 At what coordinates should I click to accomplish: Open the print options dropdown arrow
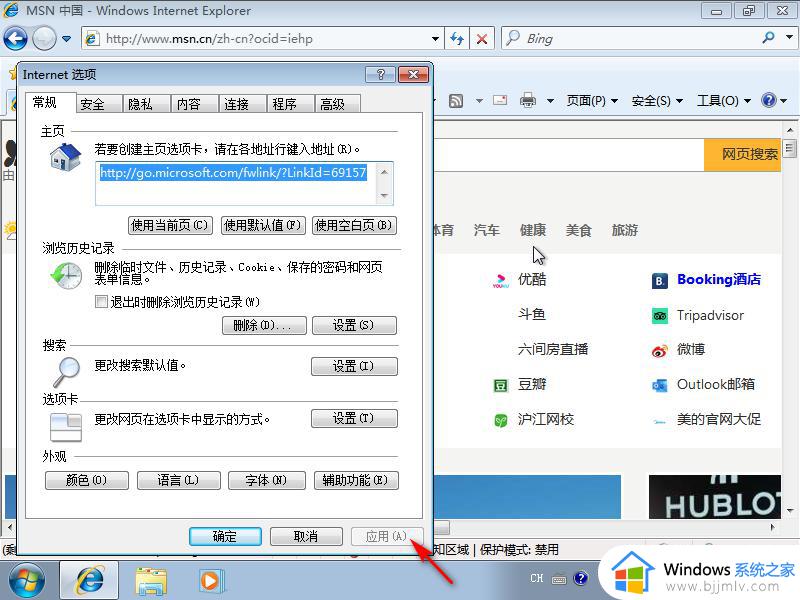[550, 101]
